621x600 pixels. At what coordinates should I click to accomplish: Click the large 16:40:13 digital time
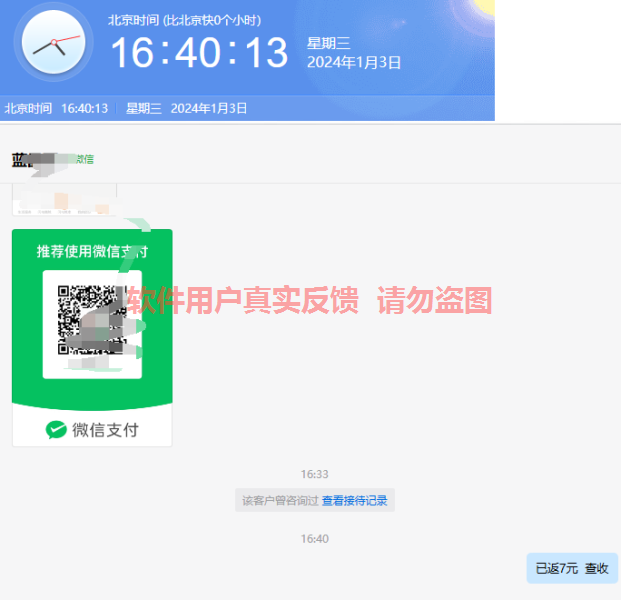pyautogui.click(x=199, y=52)
